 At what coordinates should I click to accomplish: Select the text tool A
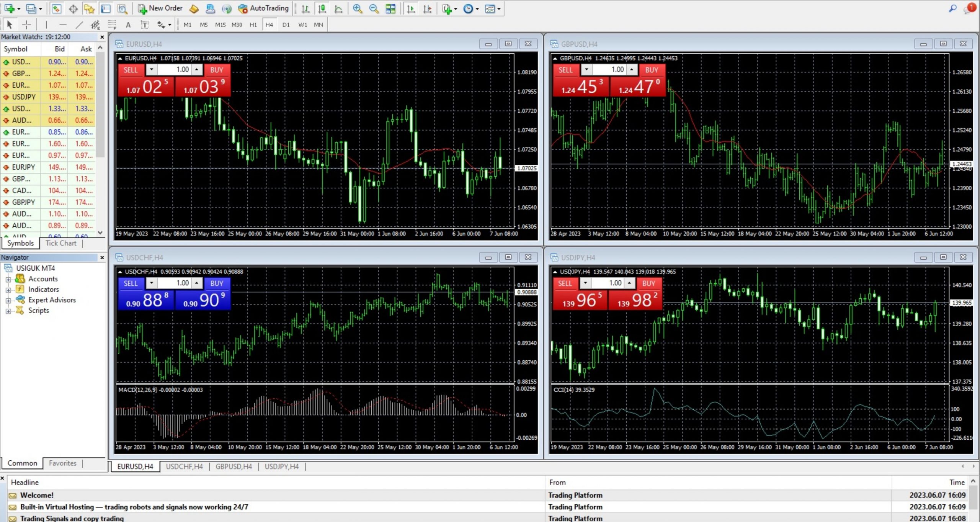128,25
